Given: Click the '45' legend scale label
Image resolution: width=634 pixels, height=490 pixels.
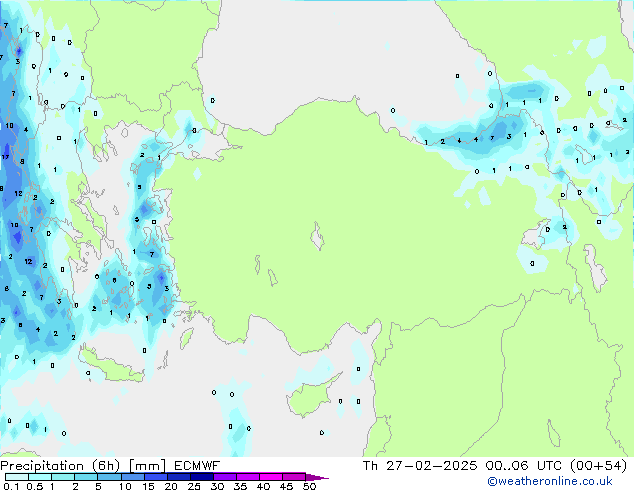Looking at the screenshot, I should 286,486.
